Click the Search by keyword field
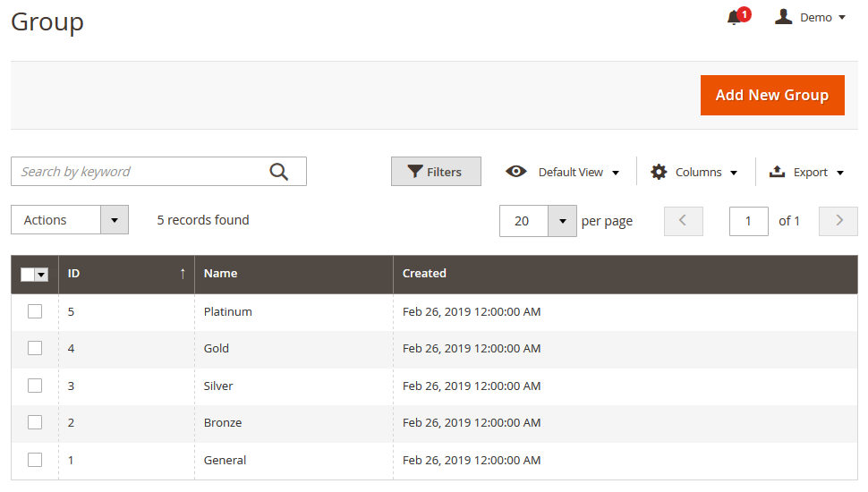Image resolution: width=868 pixels, height=492 pixels. pyautogui.click(x=139, y=172)
